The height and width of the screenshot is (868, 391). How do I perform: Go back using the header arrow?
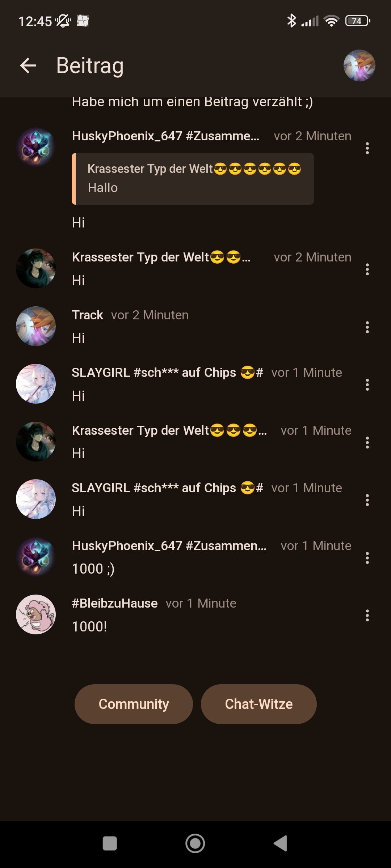click(28, 65)
